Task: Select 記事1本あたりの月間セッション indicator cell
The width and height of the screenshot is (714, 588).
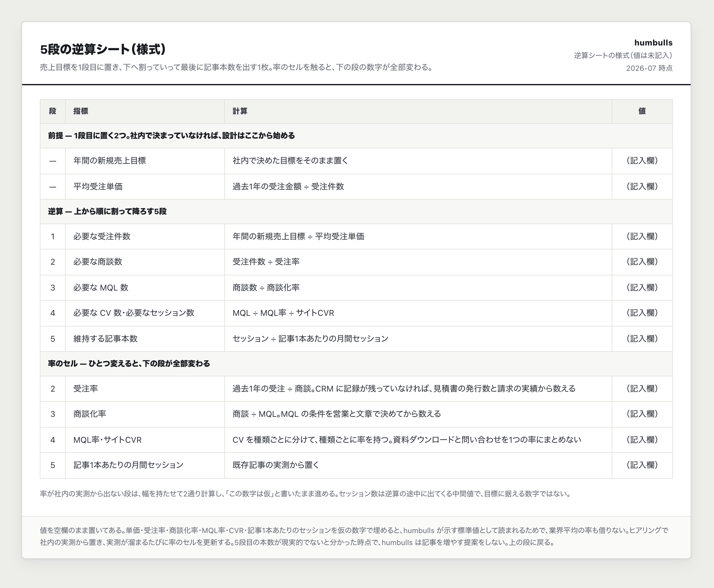Action: pos(145,465)
